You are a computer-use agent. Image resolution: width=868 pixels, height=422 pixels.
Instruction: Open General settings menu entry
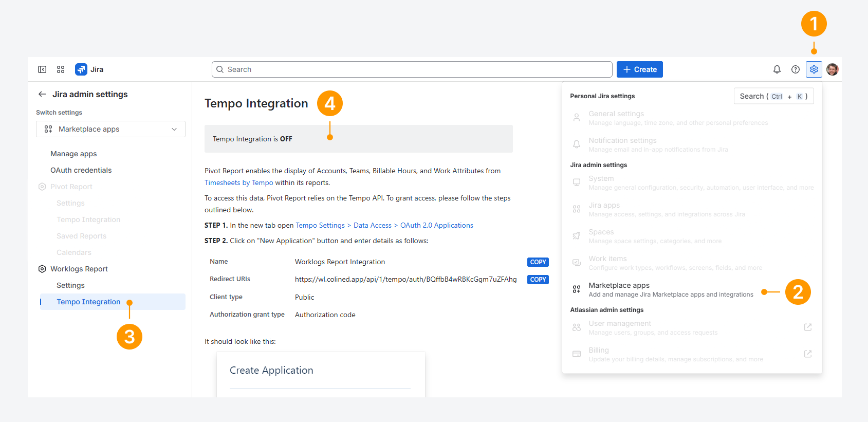[692, 118]
